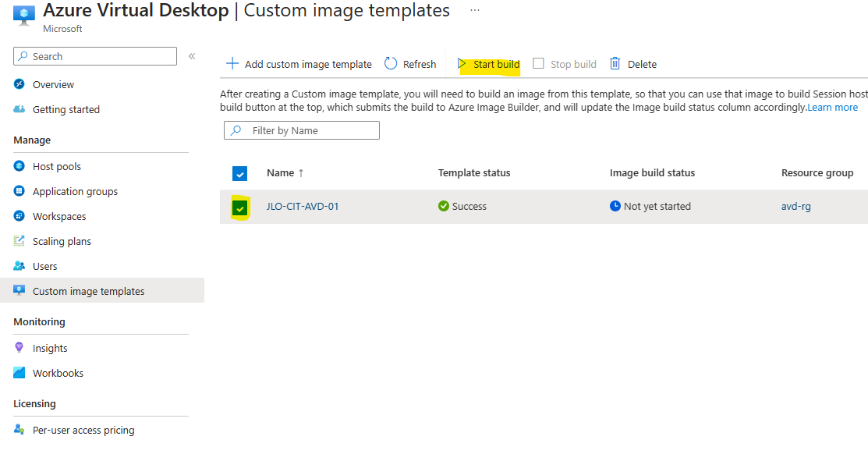The image size is (868, 454).
Task: Click the filter magnifier icon
Action: point(236,130)
